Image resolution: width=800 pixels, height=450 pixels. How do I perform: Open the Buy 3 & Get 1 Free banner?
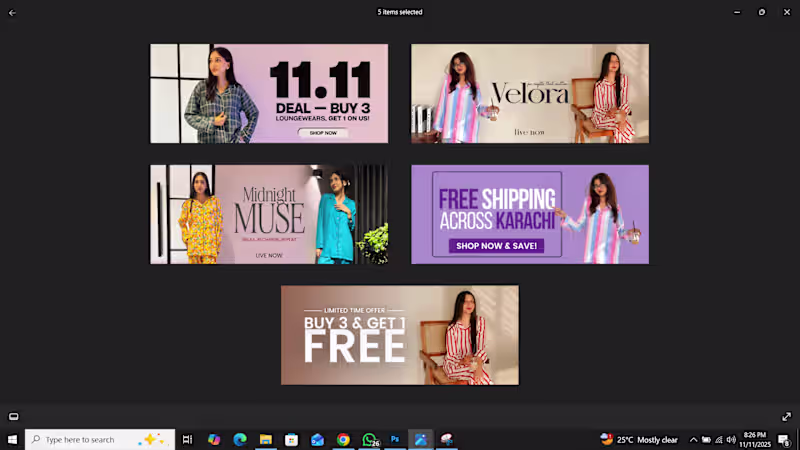[399, 335]
